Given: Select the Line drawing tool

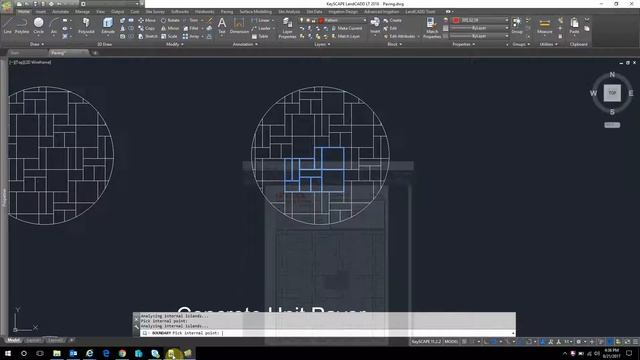Looking at the screenshot, I should (x=7, y=25).
